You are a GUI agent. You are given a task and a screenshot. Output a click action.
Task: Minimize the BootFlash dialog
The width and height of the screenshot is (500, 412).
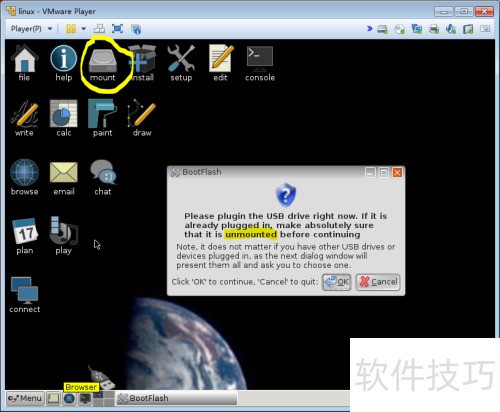point(370,173)
